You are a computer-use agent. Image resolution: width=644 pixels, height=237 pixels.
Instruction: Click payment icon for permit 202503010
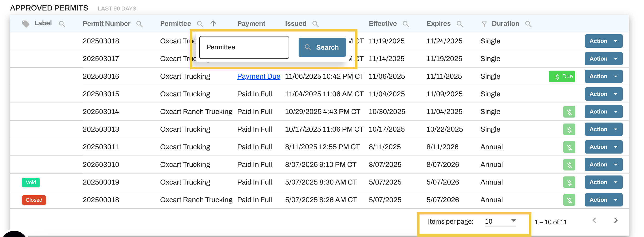coord(569,165)
